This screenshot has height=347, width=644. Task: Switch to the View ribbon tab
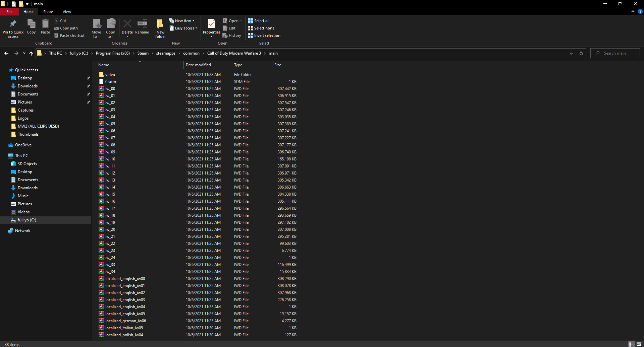coord(67,12)
